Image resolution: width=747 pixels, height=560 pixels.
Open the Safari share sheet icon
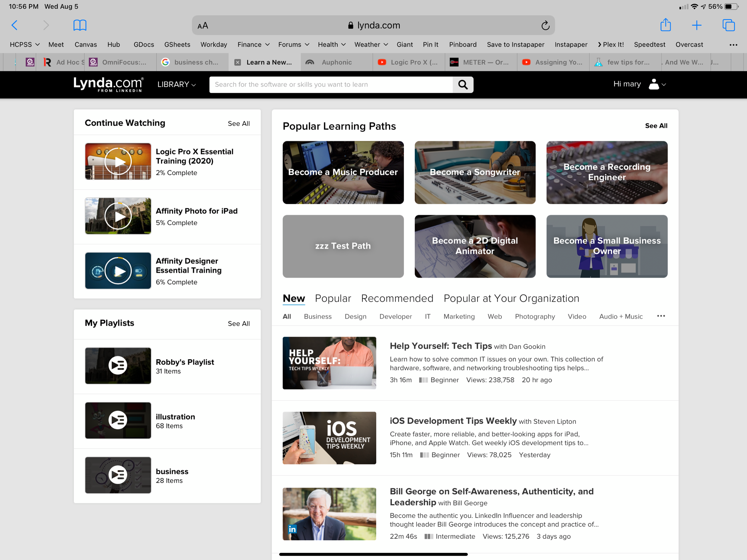[665, 25]
